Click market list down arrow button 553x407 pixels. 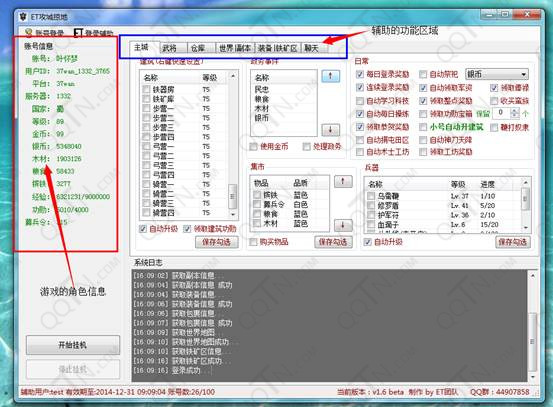click(x=343, y=225)
